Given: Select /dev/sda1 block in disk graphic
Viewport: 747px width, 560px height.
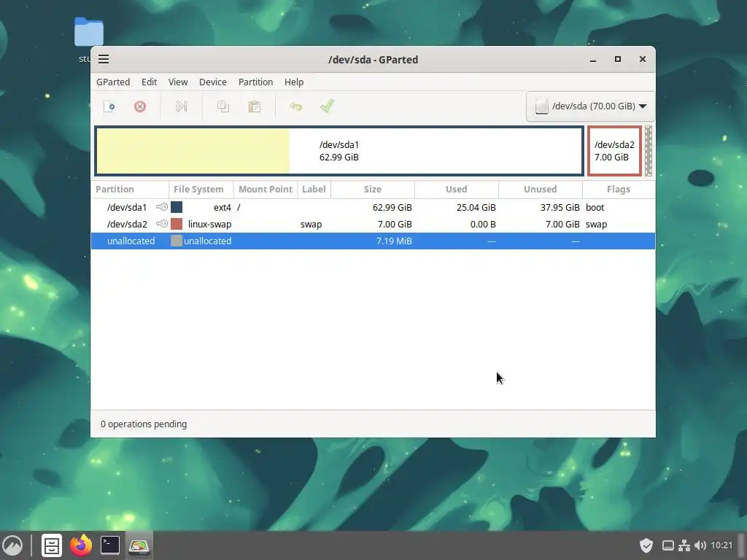Looking at the screenshot, I should pyautogui.click(x=339, y=151).
